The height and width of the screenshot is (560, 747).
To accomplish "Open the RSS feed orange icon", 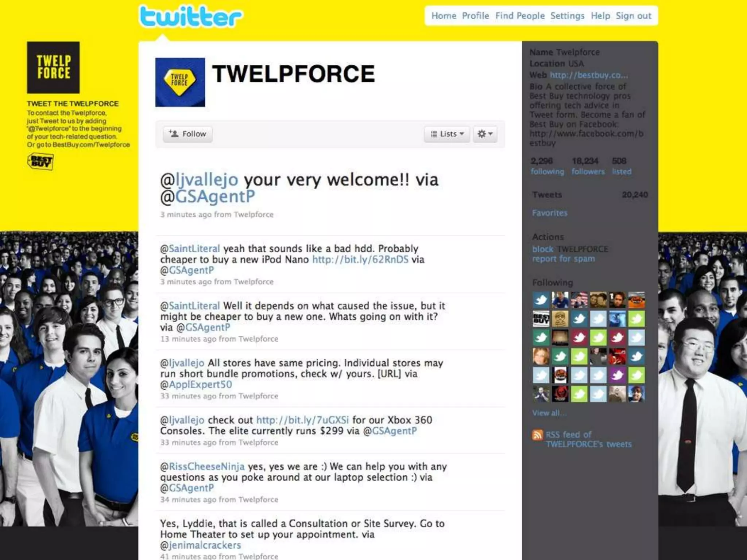I will click(x=537, y=435).
